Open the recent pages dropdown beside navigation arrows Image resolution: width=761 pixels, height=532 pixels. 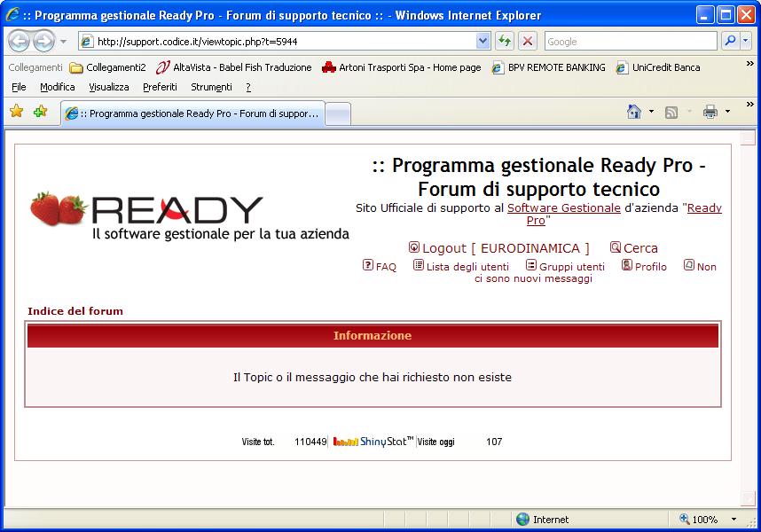pos(63,41)
